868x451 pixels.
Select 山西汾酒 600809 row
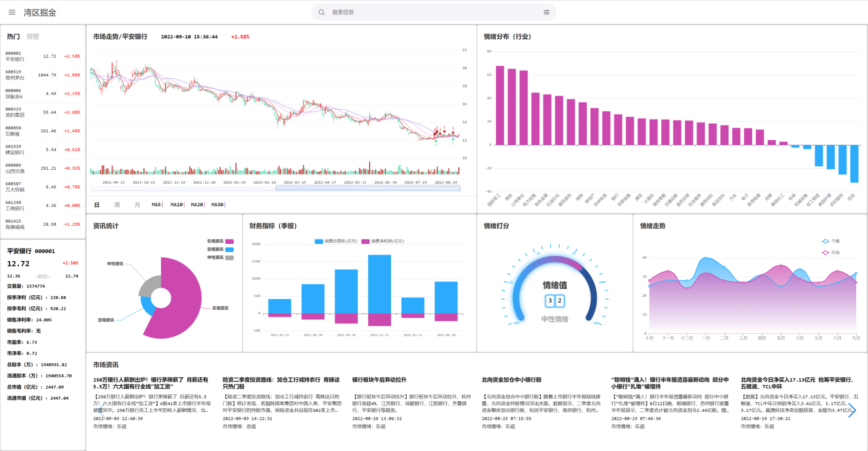click(43, 168)
